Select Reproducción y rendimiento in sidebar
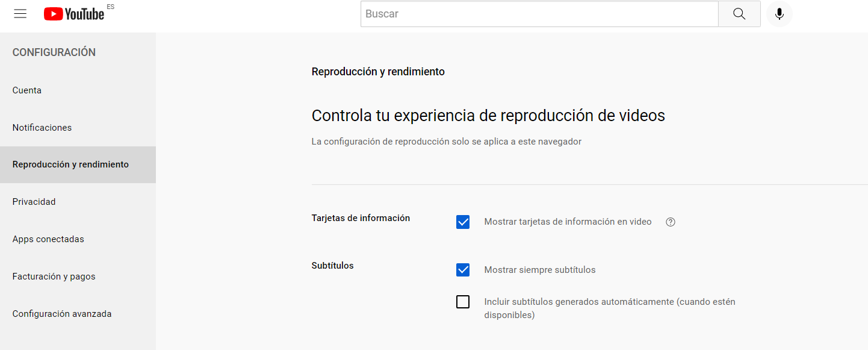Image resolution: width=868 pixels, height=350 pixels. [x=78, y=164]
